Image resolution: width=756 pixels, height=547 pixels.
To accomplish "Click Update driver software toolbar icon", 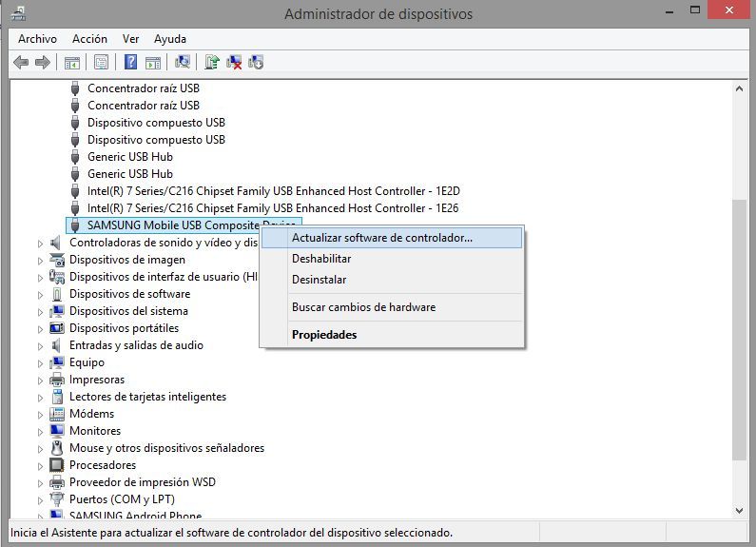I will point(212,62).
